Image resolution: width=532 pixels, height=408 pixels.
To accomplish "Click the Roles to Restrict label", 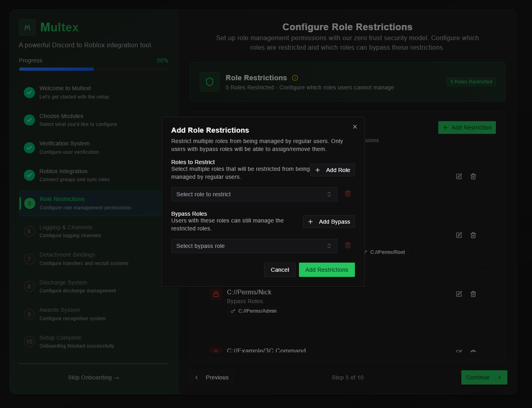I will coord(193,162).
